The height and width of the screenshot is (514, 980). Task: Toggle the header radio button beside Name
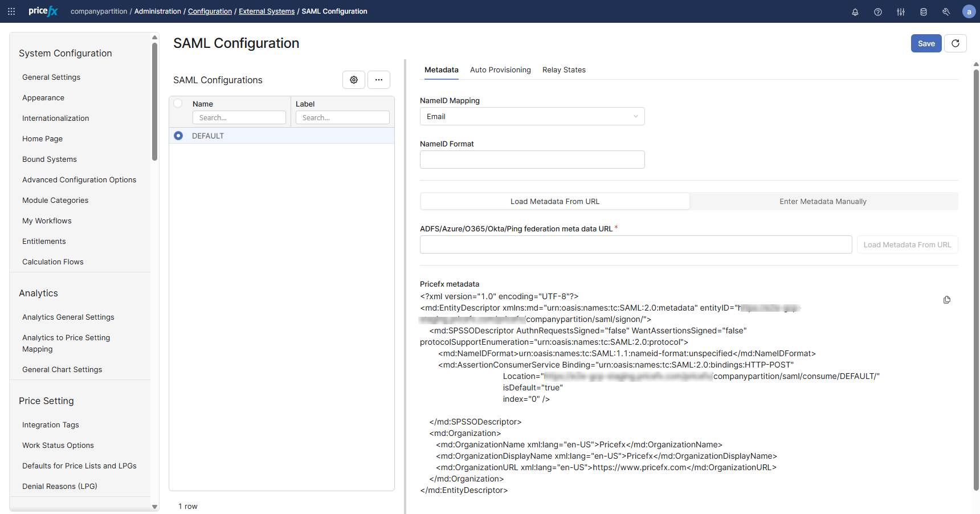178,104
